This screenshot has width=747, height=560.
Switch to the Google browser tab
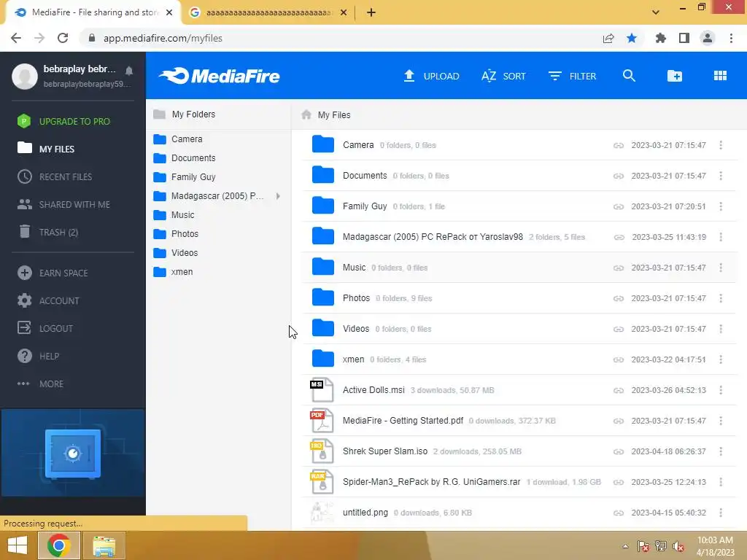(x=268, y=12)
